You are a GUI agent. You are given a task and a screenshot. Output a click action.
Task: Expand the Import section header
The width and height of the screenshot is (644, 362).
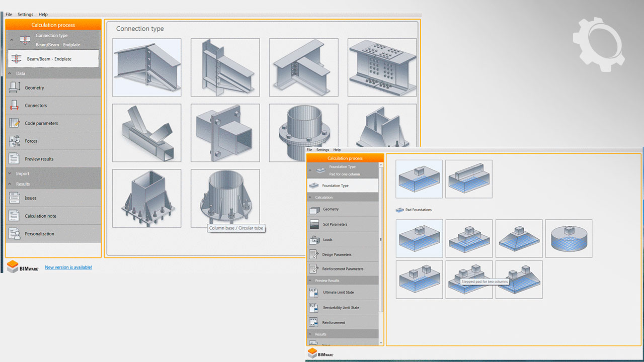[x=22, y=173]
